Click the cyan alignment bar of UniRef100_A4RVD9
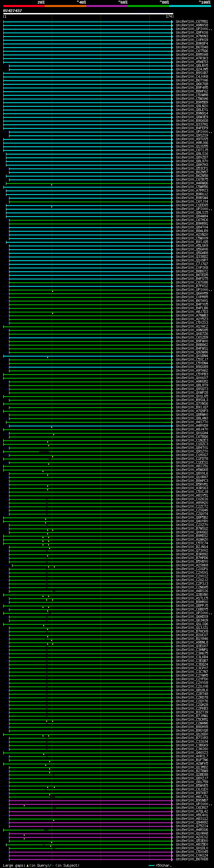Image resolution: width=214 pixels, height=868 pixels. click(91, 426)
